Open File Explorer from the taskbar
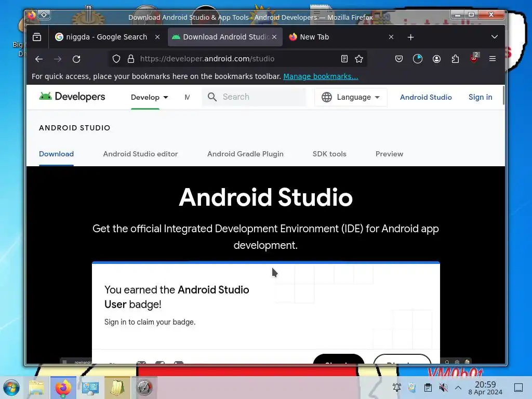Screen dimensions: 532x399 coord(36,388)
